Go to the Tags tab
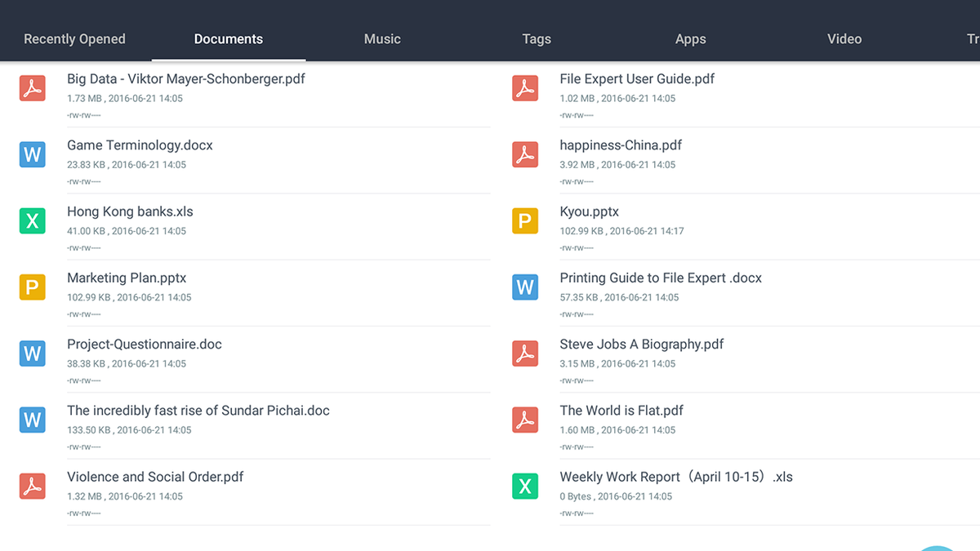Image resolution: width=980 pixels, height=551 pixels. coord(537,38)
